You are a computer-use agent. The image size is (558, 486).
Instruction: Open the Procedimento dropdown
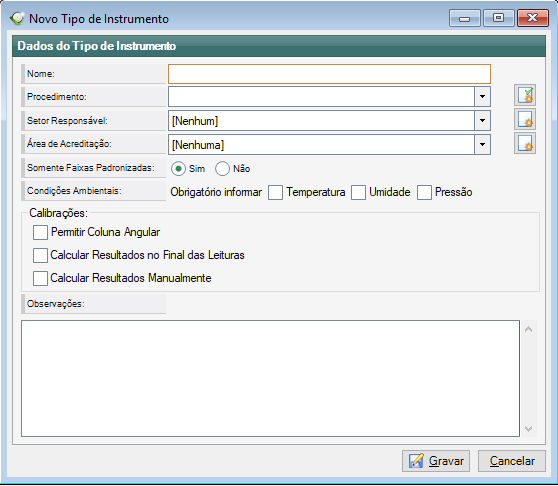click(x=482, y=96)
